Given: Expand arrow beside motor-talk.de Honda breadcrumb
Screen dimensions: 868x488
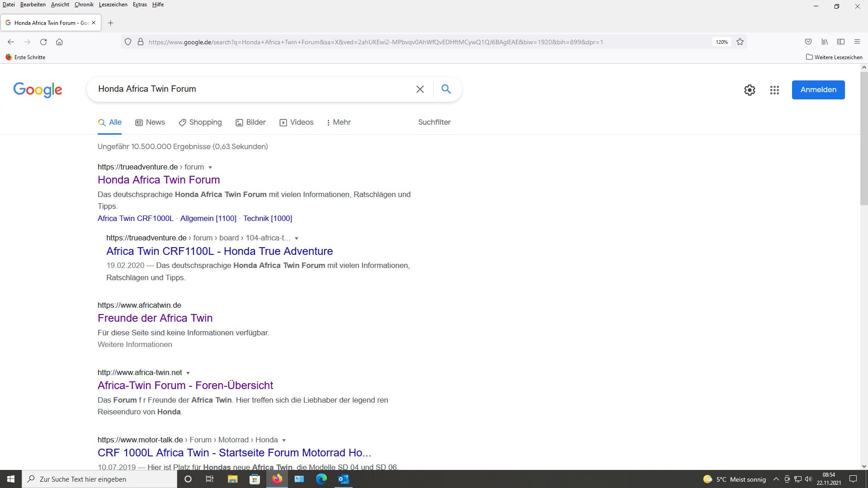Looking at the screenshot, I should coord(284,441).
